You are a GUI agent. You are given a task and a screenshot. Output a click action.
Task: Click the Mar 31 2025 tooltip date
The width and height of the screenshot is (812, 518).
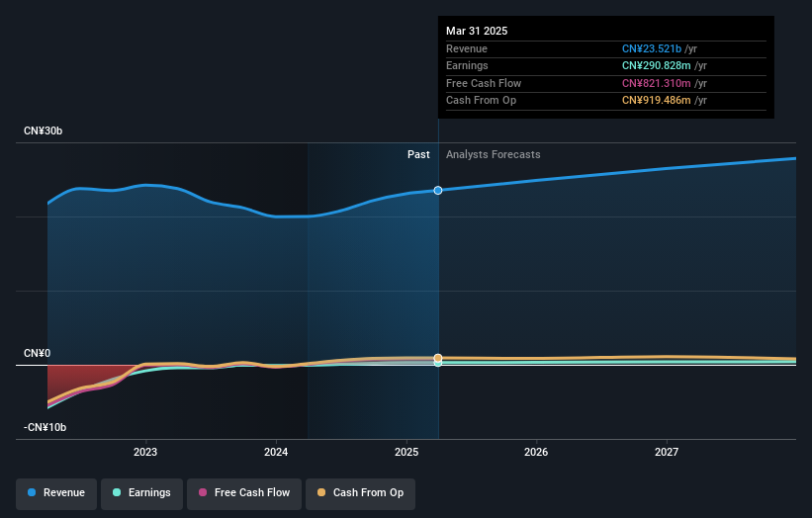[x=477, y=31]
